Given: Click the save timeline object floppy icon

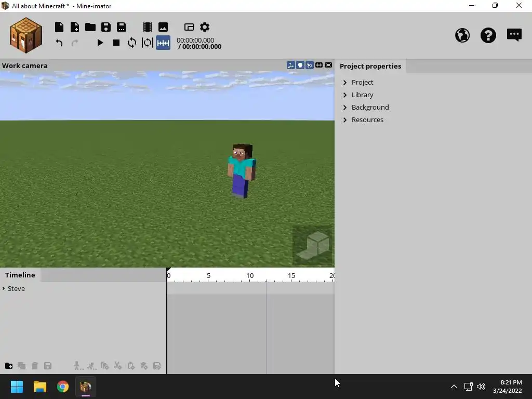Looking at the screenshot, I should 48,366.
